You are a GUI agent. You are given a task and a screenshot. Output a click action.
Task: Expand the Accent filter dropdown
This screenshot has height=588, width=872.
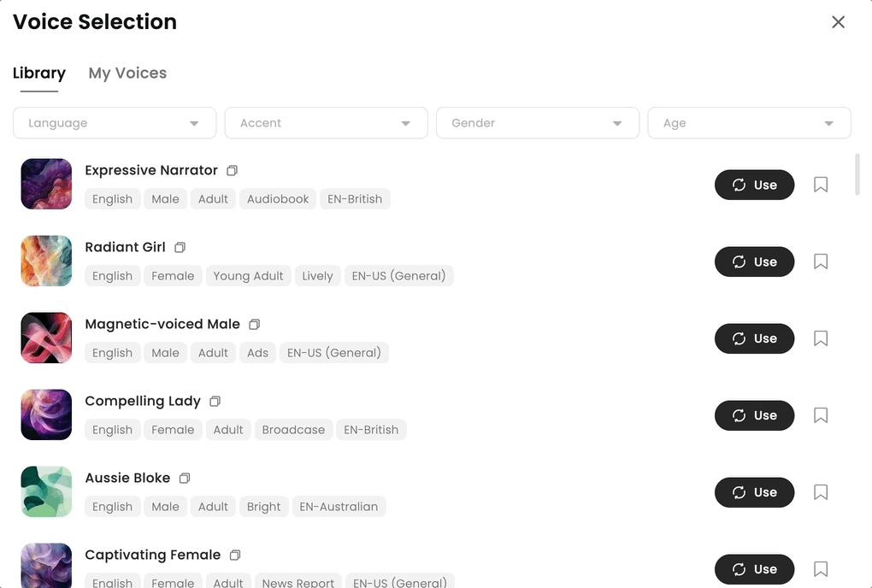[326, 123]
